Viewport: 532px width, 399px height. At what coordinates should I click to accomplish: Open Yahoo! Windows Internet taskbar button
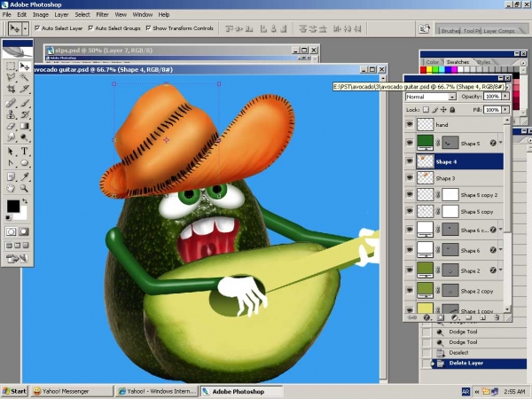pos(157,391)
